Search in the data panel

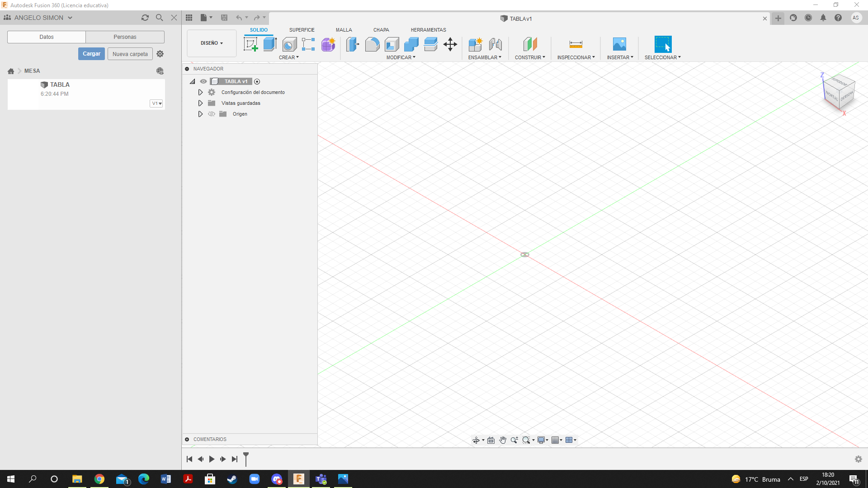point(160,18)
